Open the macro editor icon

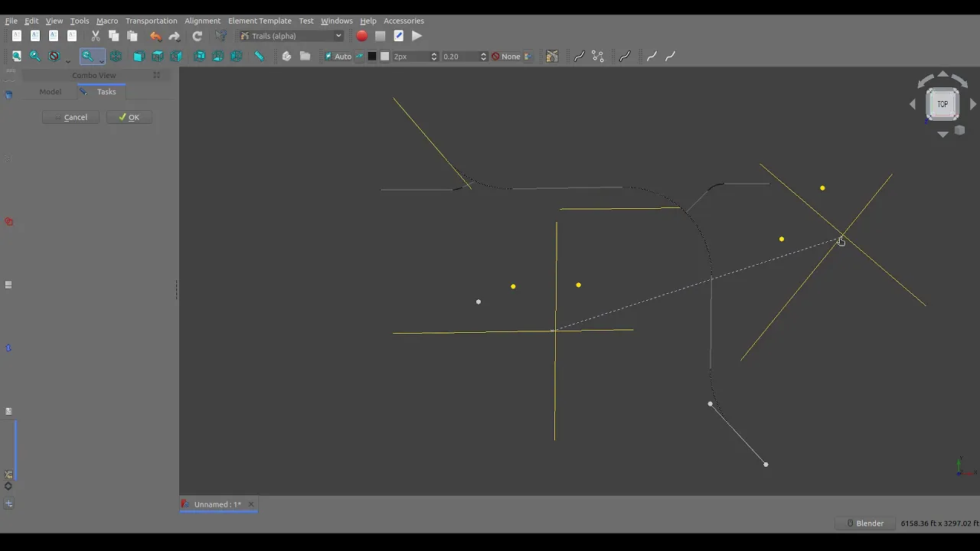click(x=399, y=36)
